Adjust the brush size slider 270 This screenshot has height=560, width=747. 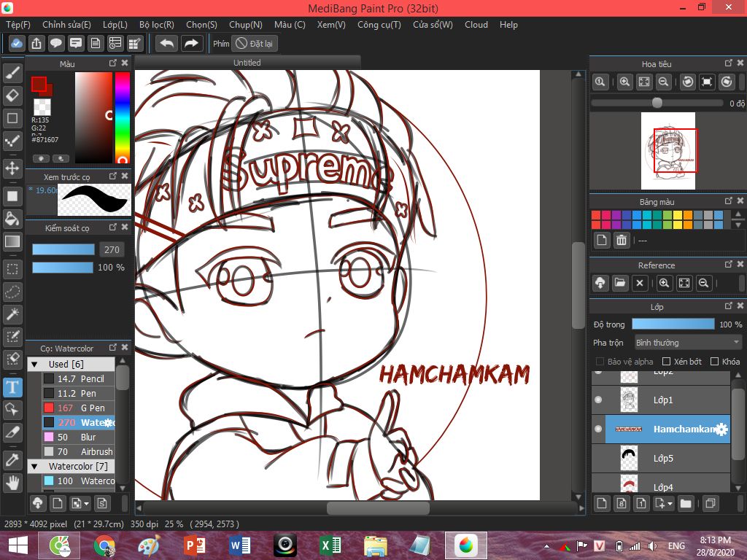tap(63, 249)
